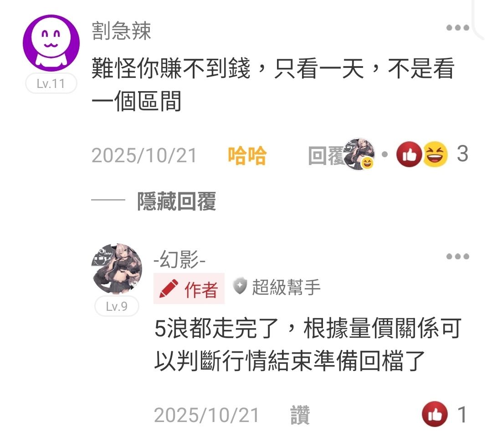This screenshot has width=492, height=448.
Task: Click the red thumbs-up reaction beside count 3
Action: coord(409,154)
